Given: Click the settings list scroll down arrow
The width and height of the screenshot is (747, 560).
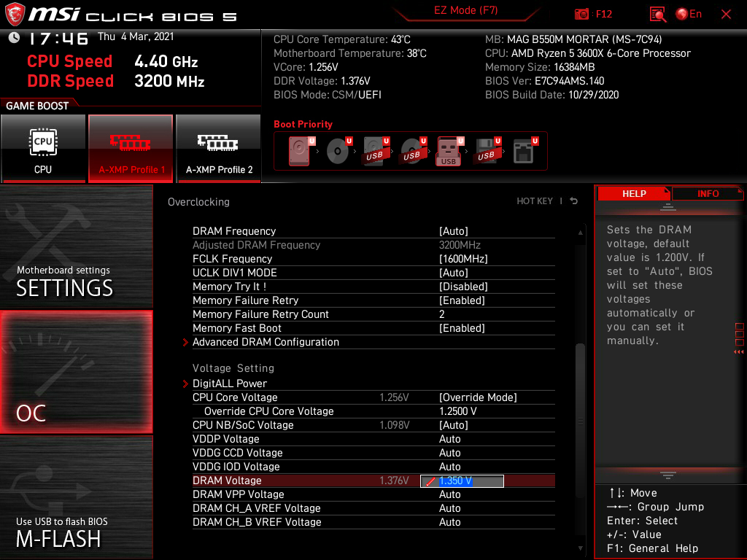Looking at the screenshot, I should [x=580, y=548].
